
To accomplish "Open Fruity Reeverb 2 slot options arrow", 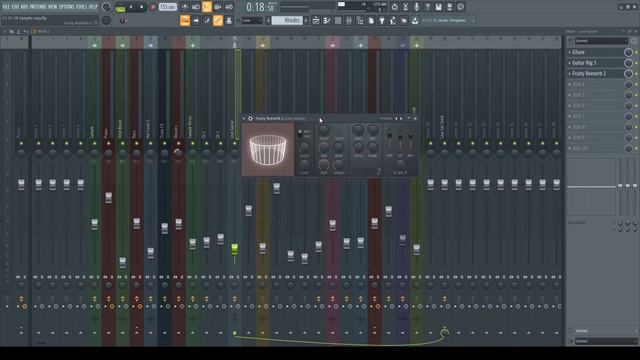I will pyautogui.click(x=570, y=73).
